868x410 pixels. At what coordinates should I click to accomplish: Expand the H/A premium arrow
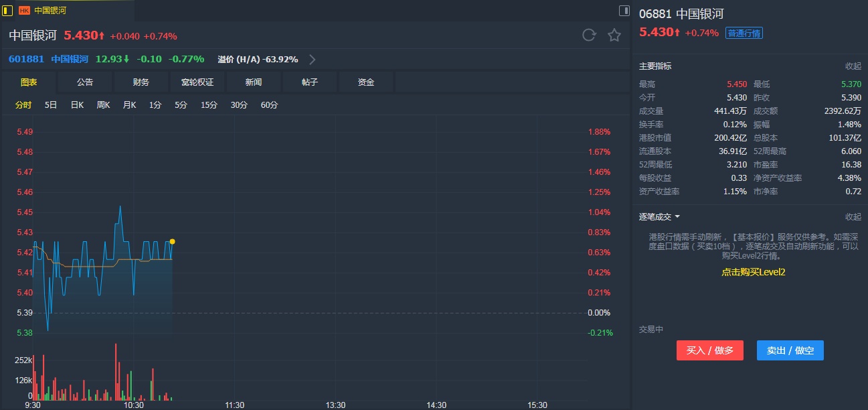312,59
